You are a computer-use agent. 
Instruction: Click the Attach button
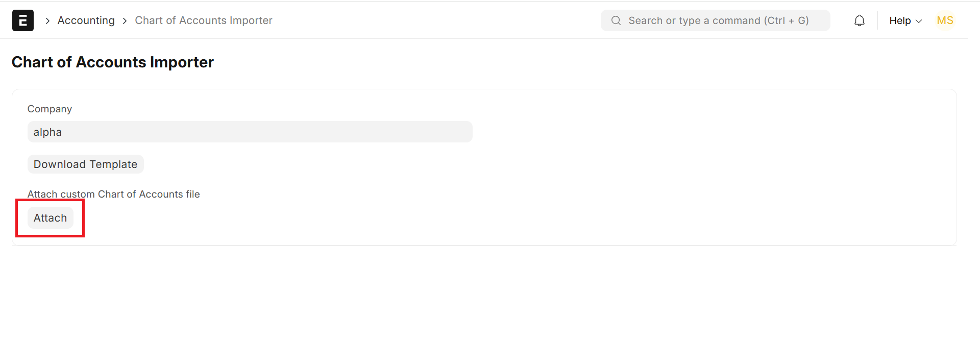click(50, 218)
